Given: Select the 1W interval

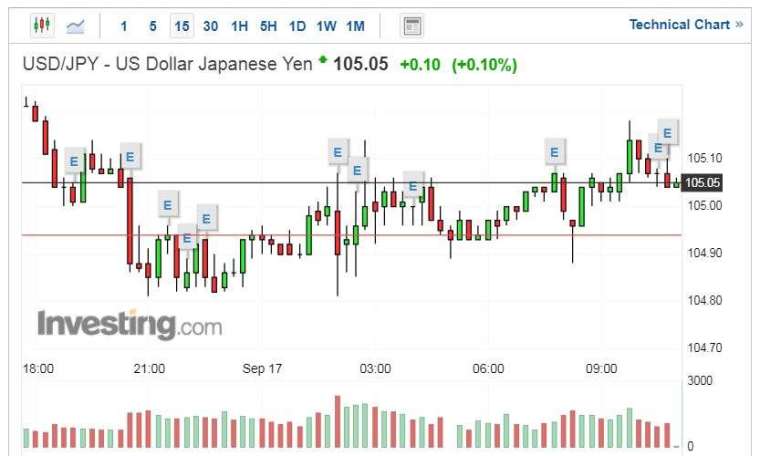Looking at the screenshot, I should pos(326,26).
